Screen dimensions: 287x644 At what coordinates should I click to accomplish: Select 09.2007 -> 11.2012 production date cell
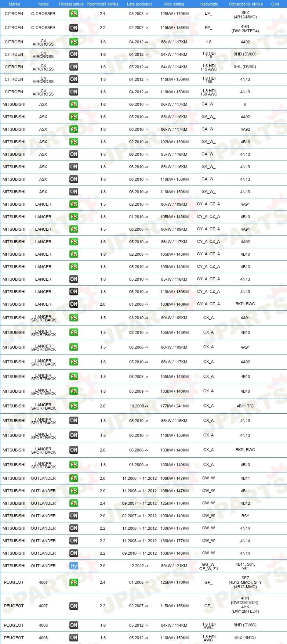(x=139, y=503)
